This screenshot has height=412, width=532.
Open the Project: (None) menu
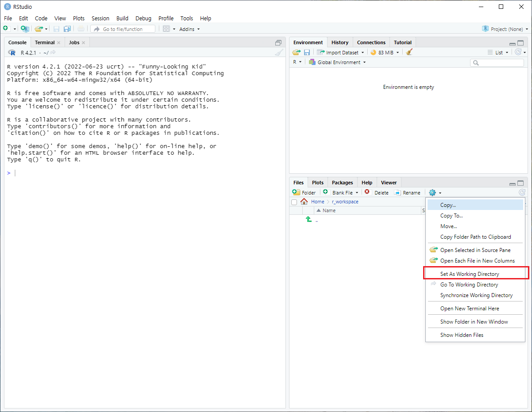[505, 29]
